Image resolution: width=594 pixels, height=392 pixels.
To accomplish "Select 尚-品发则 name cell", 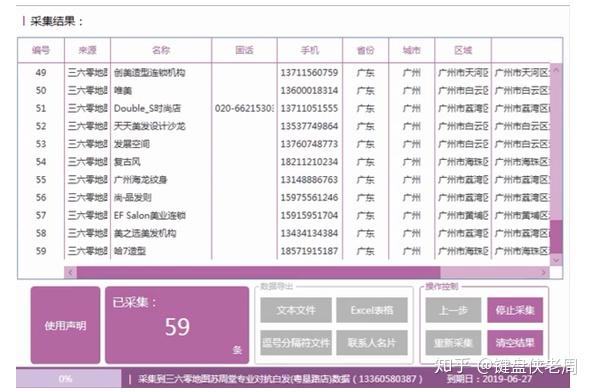I will coord(133,197).
